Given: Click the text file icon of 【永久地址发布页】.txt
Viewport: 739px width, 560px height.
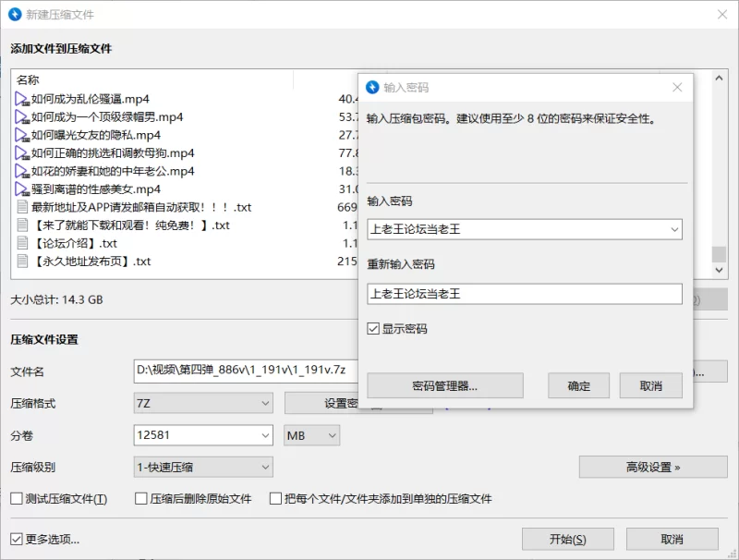Looking at the screenshot, I should pos(22,262).
